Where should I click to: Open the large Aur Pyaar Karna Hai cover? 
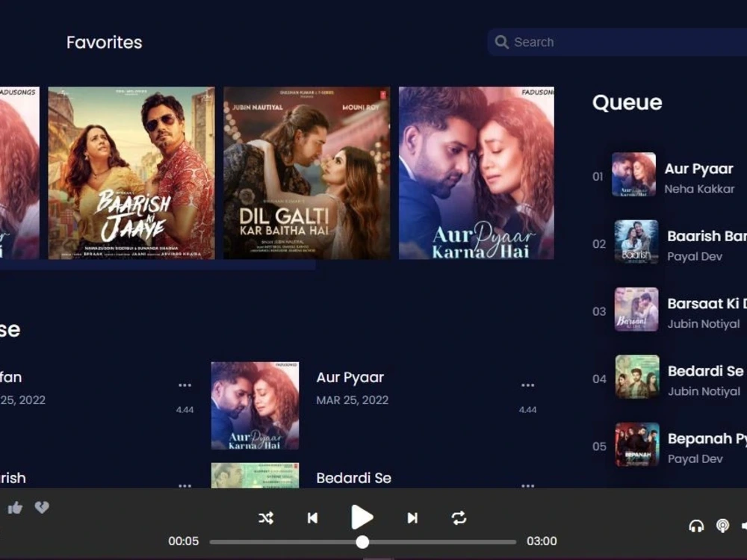tap(477, 173)
